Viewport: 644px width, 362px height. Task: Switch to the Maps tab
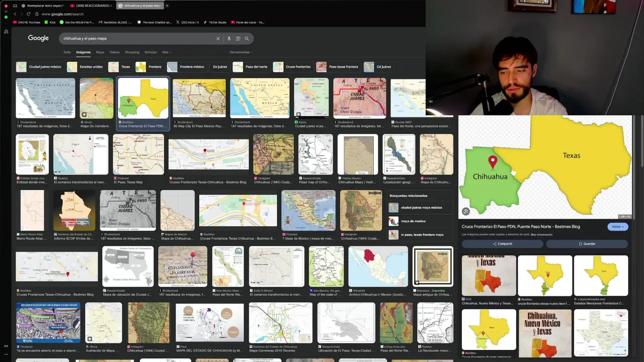[x=100, y=52]
